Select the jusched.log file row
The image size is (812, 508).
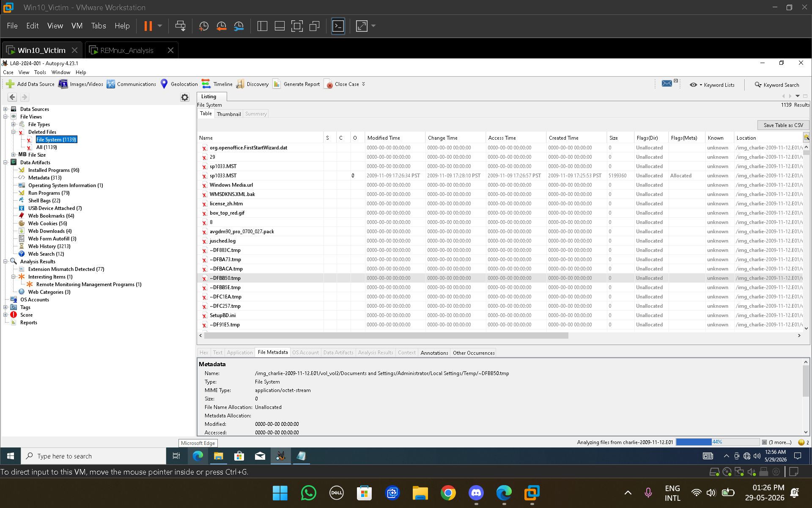click(500, 241)
